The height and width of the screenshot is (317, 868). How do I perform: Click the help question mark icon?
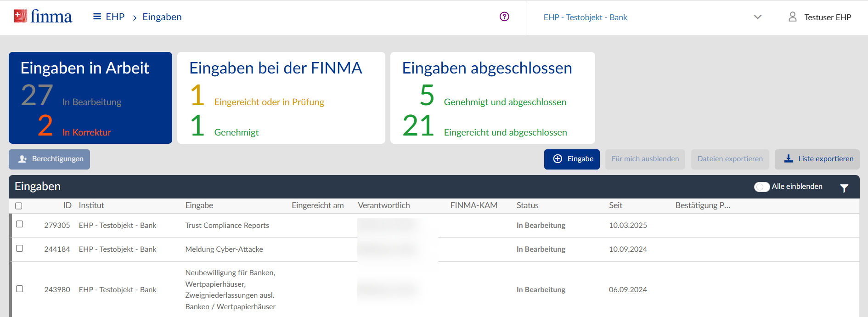(504, 17)
